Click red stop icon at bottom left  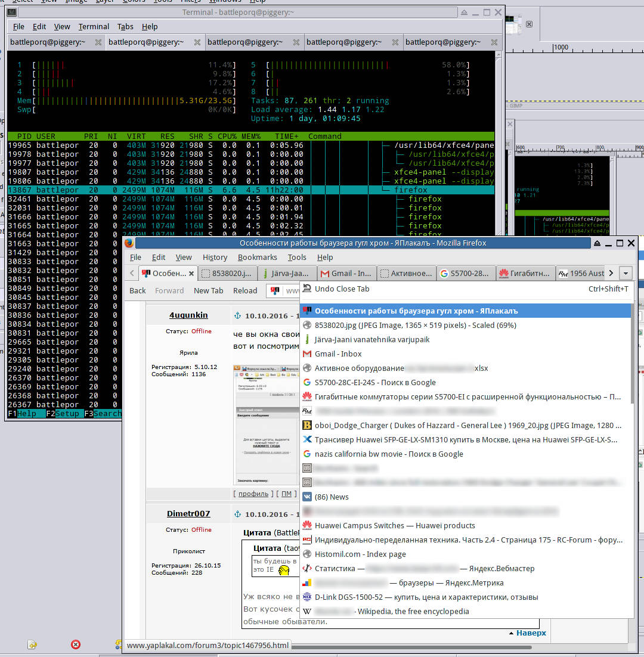point(76,644)
